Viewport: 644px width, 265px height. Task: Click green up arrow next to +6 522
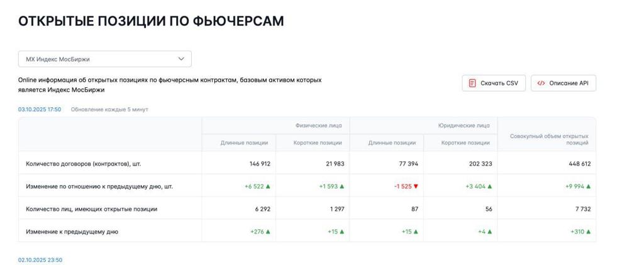(x=268, y=187)
